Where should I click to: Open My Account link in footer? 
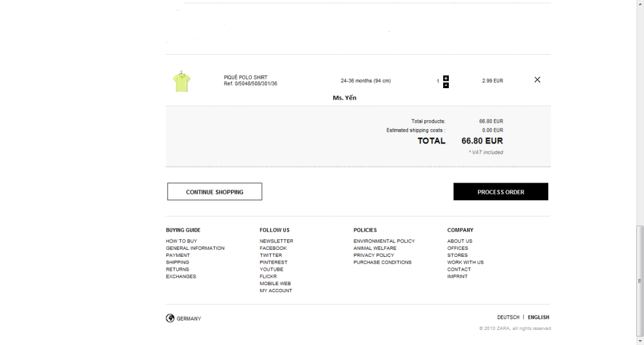coord(276,291)
